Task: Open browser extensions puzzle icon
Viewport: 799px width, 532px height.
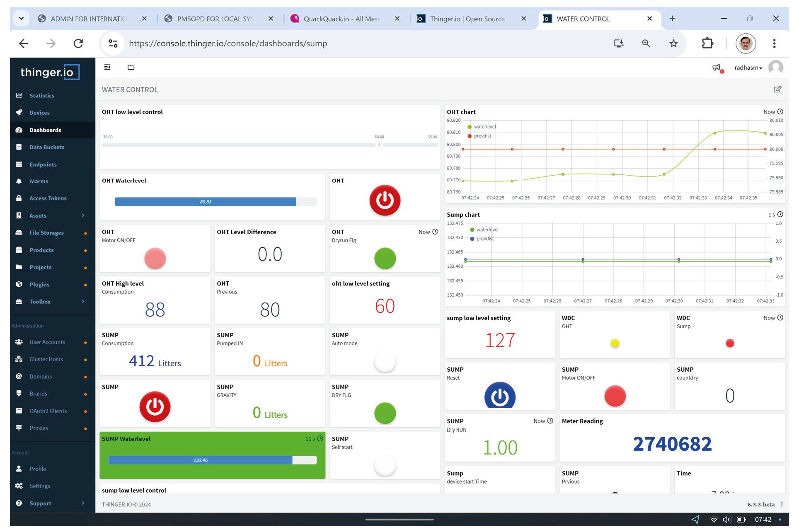Action: [707, 44]
